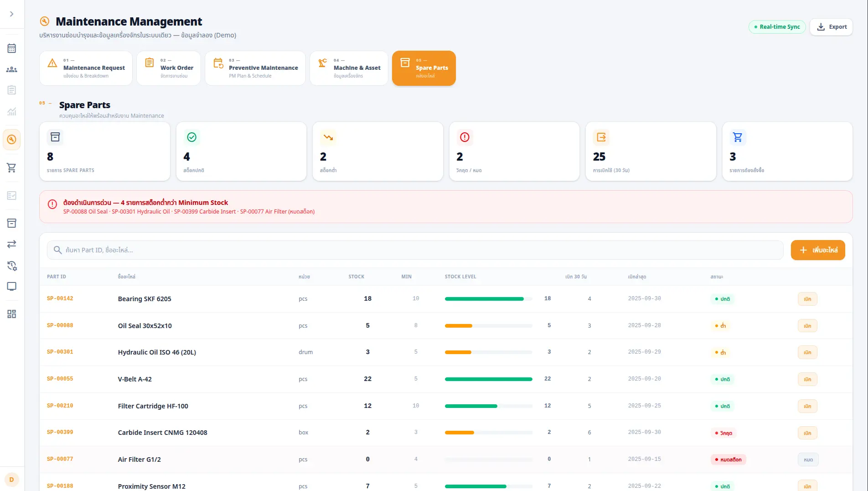Screen dimensions: 868x491
Task: Click the add spare part button
Action: [818, 250]
